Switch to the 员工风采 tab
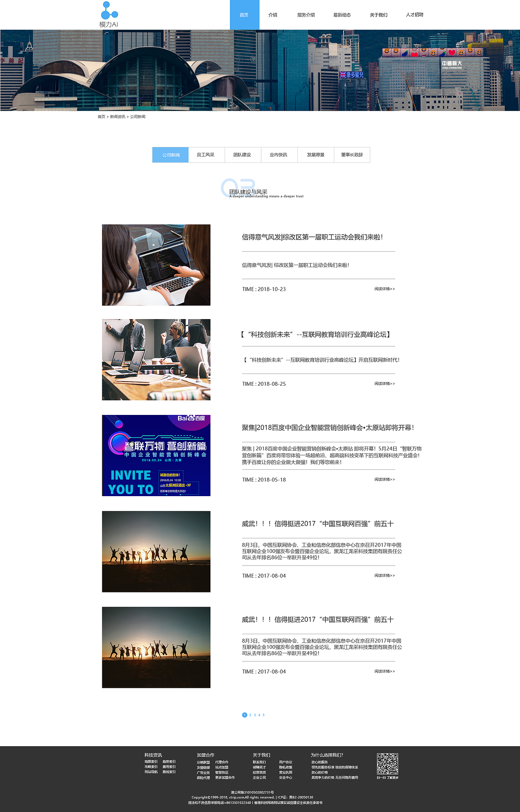Screen dimensions: 520x812 [x=206, y=155]
